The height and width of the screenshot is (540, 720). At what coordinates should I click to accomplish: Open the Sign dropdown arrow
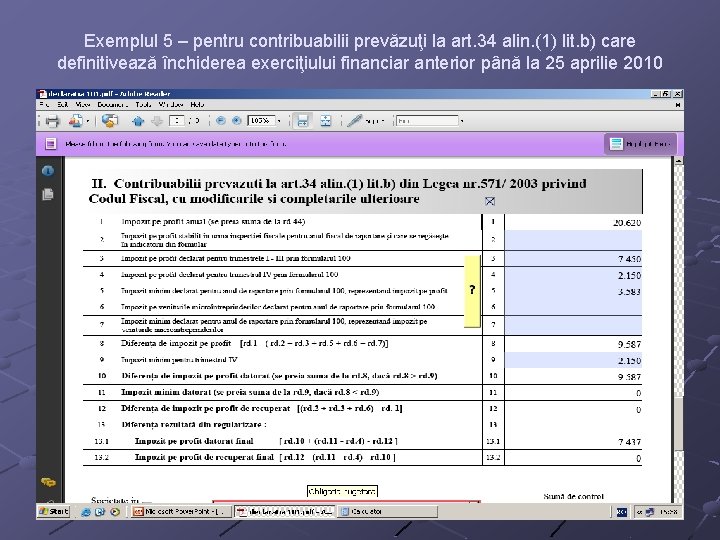382,121
